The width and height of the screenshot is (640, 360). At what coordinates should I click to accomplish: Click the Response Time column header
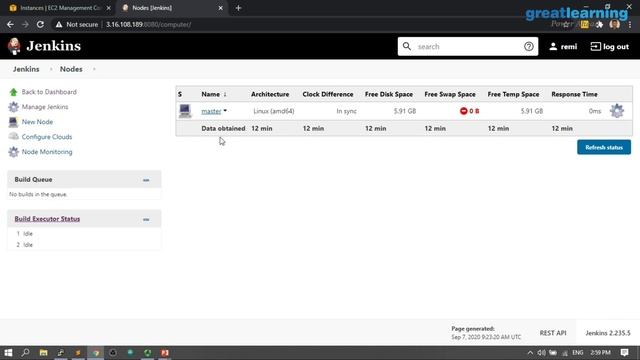point(574,94)
